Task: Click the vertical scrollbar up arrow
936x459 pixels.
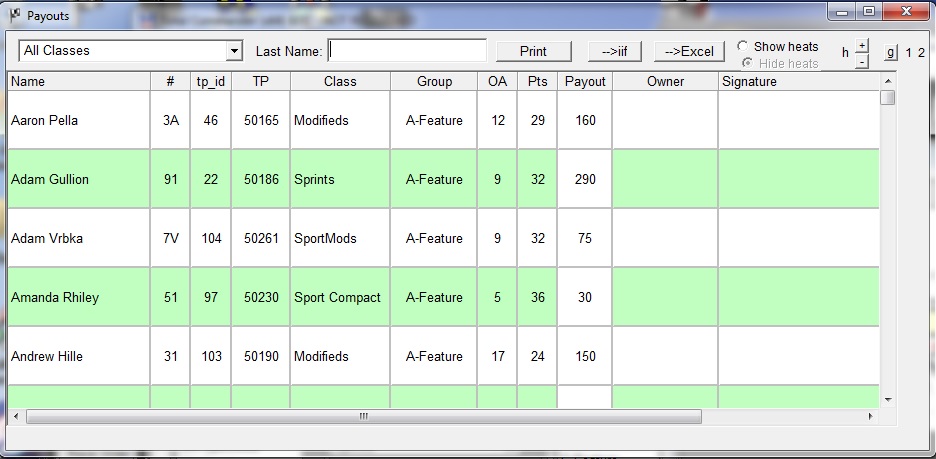Action: 887,81
